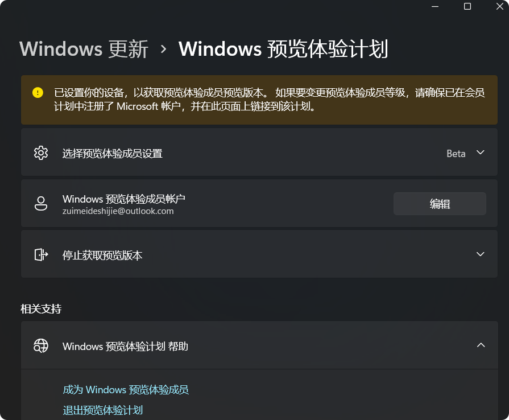This screenshot has height=420, width=509.
Task: Minimize the settings window
Action: point(435,6)
